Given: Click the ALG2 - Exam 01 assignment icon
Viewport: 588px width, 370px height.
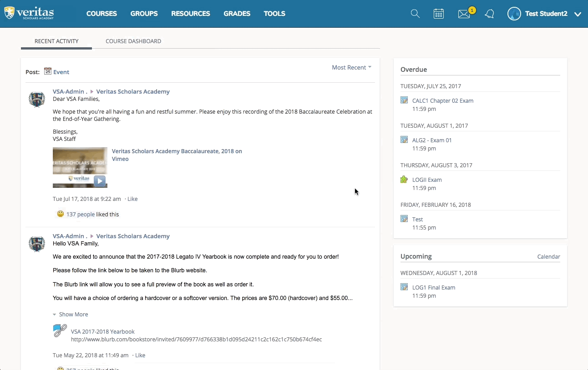Looking at the screenshot, I should coord(404,140).
